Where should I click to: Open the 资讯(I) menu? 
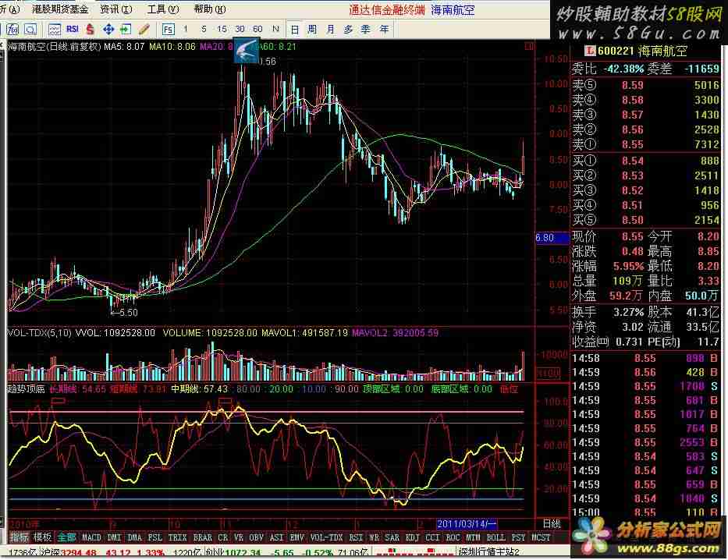pos(116,9)
